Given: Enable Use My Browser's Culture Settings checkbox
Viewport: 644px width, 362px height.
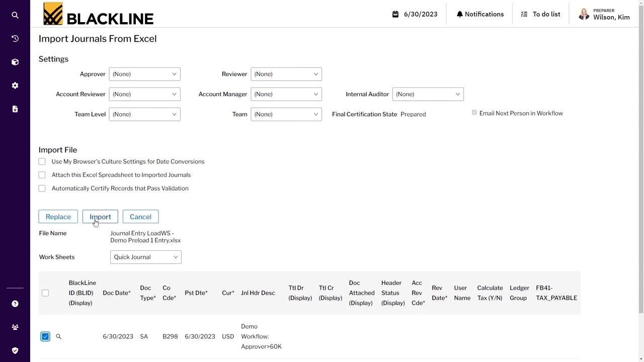Looking at the screenshot, I should click(42, 161).
